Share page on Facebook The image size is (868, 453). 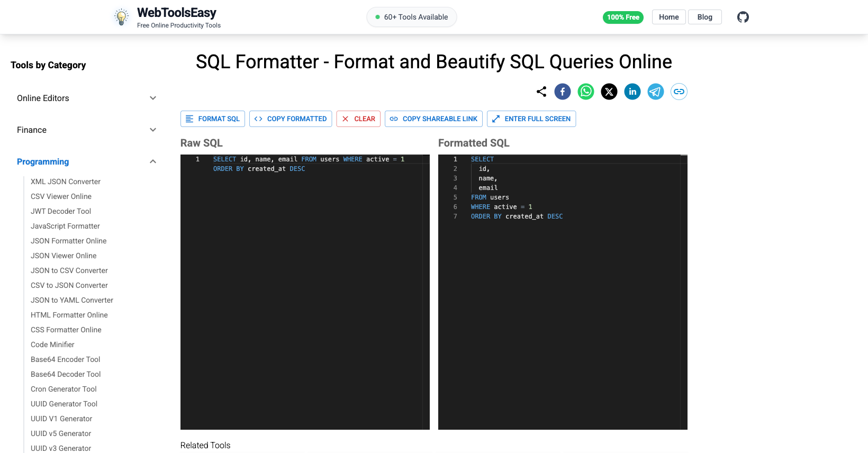click(x=563, y=92)
